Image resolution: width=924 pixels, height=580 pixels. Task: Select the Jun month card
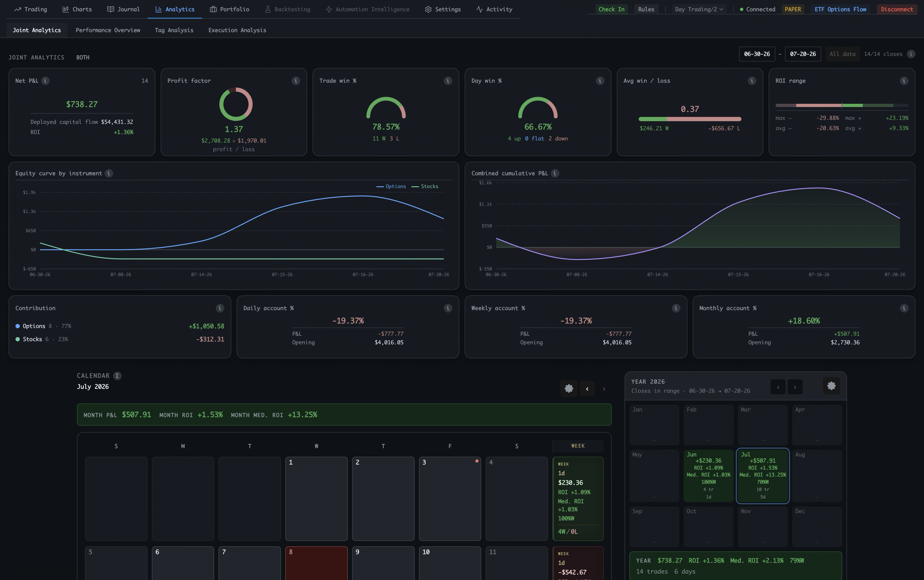(x=708, y=476)
